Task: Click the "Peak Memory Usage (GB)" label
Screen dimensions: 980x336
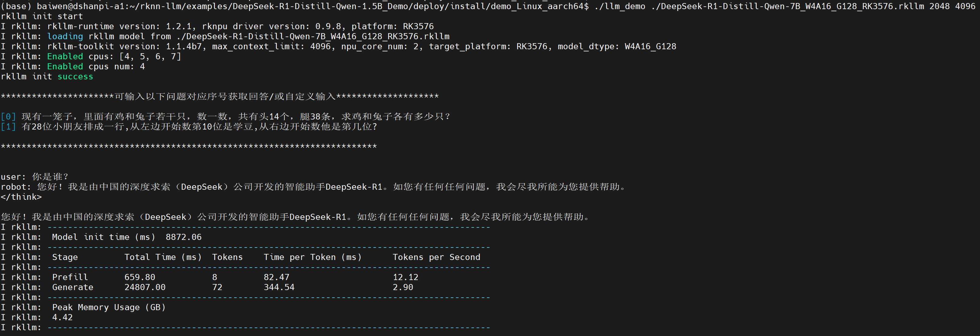Action: pyautogui.click(x=109, y=307)
